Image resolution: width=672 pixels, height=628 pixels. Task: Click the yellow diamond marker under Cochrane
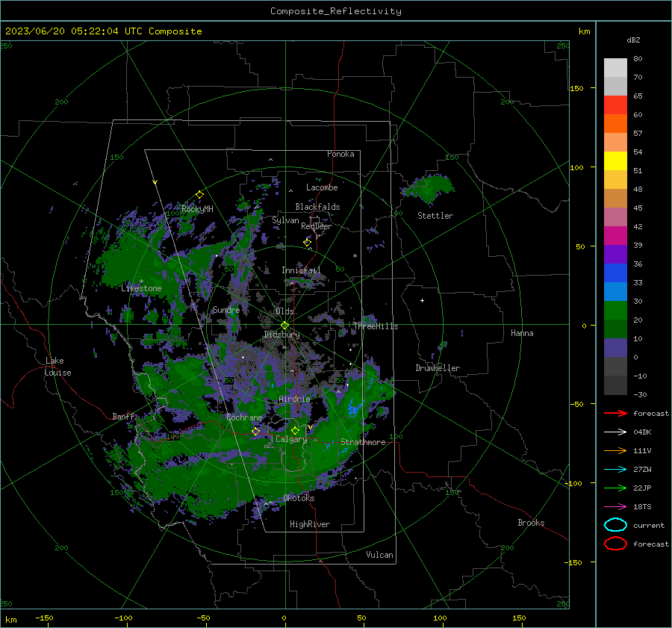[256, 432]
